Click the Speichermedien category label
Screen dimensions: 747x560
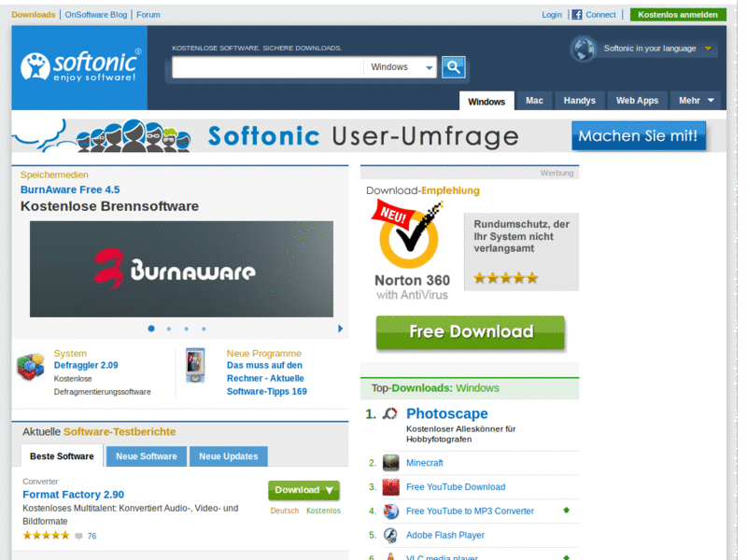54,175
